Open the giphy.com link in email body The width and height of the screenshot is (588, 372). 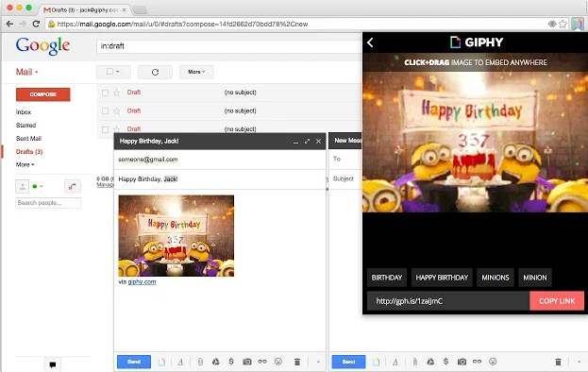coord(142,282)
